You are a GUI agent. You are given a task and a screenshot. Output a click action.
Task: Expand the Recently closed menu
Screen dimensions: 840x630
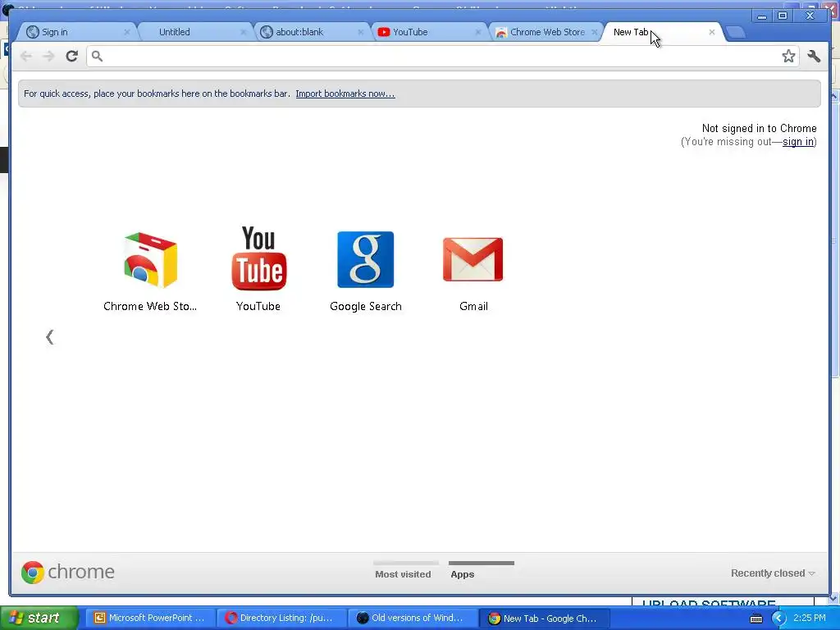[773, 573]
